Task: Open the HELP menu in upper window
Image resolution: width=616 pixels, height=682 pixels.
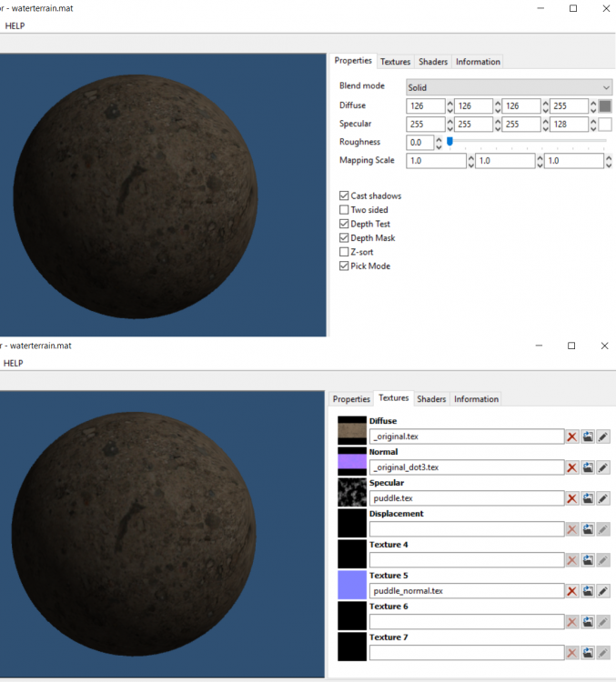Action: coord(15,25)
